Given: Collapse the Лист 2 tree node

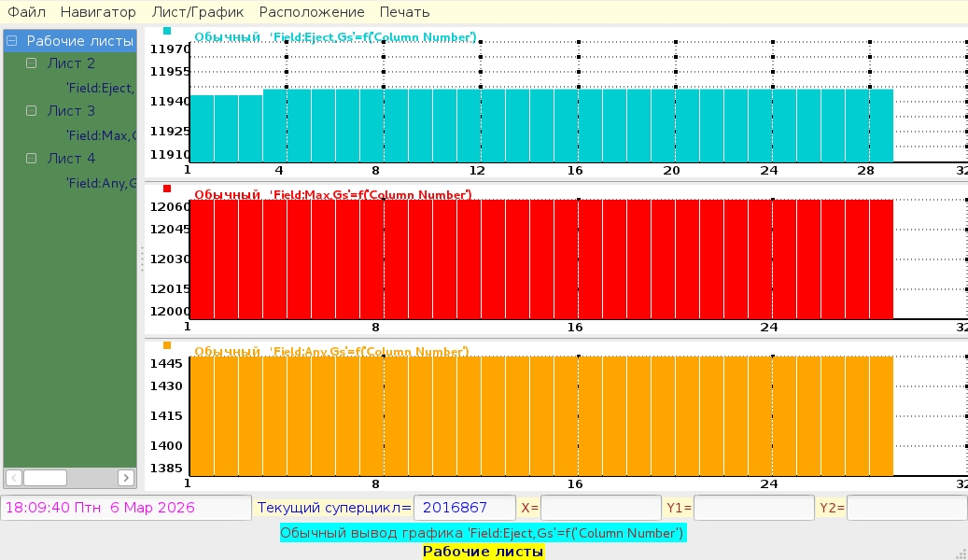Looking at the screenshot, I should point(32,63).
